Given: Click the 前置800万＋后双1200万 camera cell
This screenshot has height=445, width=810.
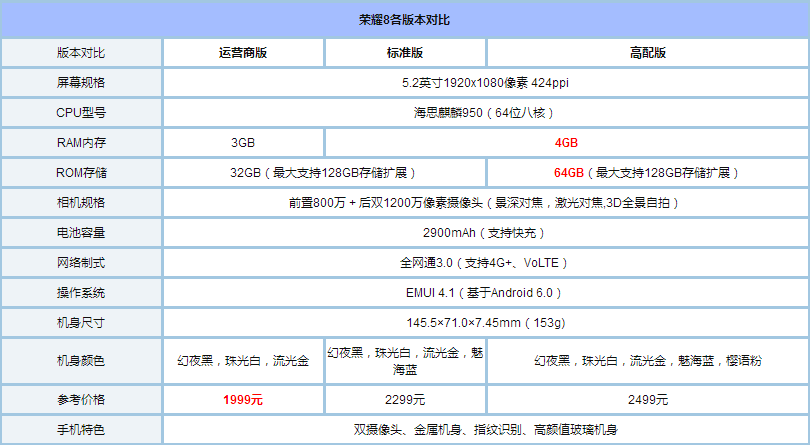Looking at the screenshot, I should coord(486,203).
